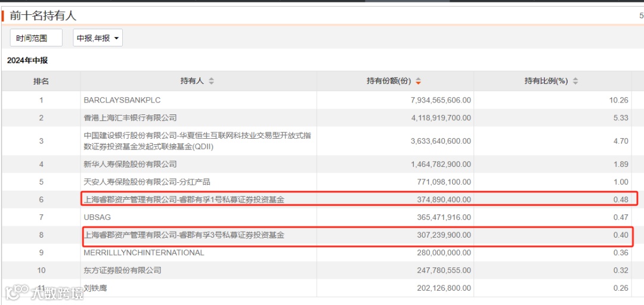Select the 华夏恒生互联网科技业 QDII fund holder
This screenshot has width=644, height=305.
click(197, 141)
